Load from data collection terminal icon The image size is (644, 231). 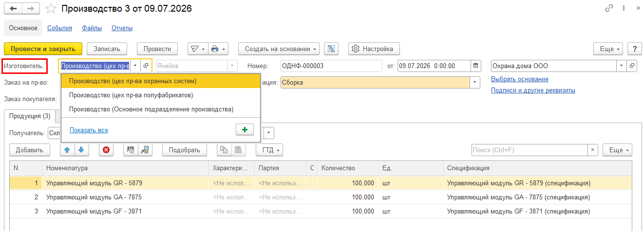click(145, 150)
